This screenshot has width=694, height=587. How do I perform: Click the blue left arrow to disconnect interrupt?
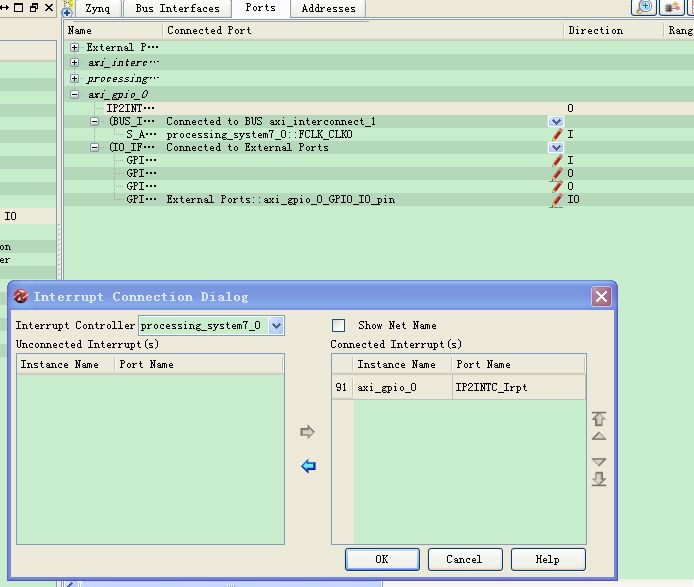pyautogui.click(x=308, y=466)
